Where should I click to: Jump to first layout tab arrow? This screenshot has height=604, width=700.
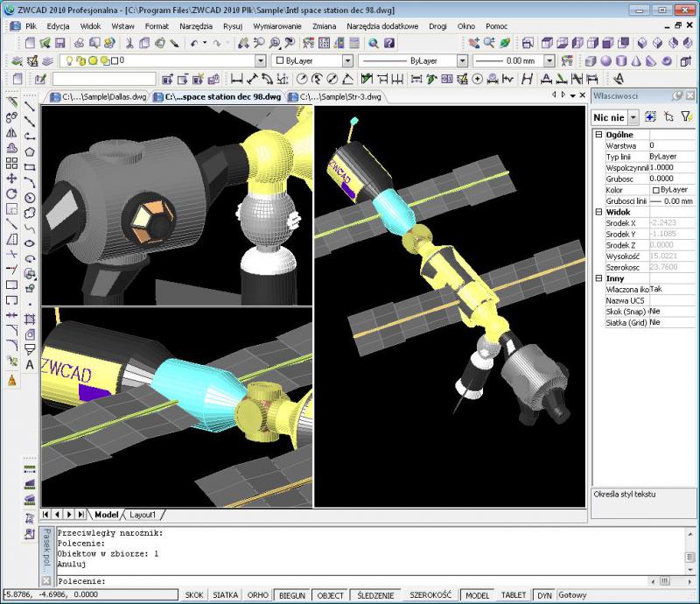click(x=45, y=515)
